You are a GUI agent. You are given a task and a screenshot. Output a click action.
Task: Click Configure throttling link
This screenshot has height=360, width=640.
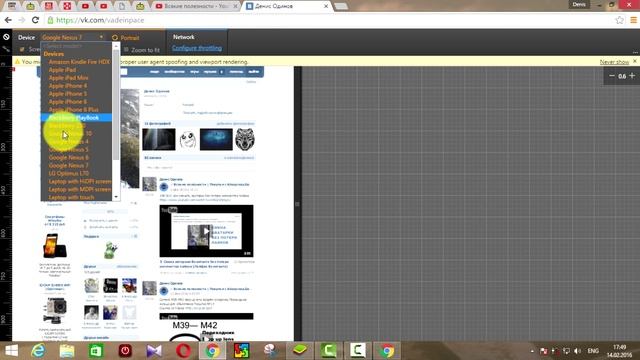pos(197,48)
